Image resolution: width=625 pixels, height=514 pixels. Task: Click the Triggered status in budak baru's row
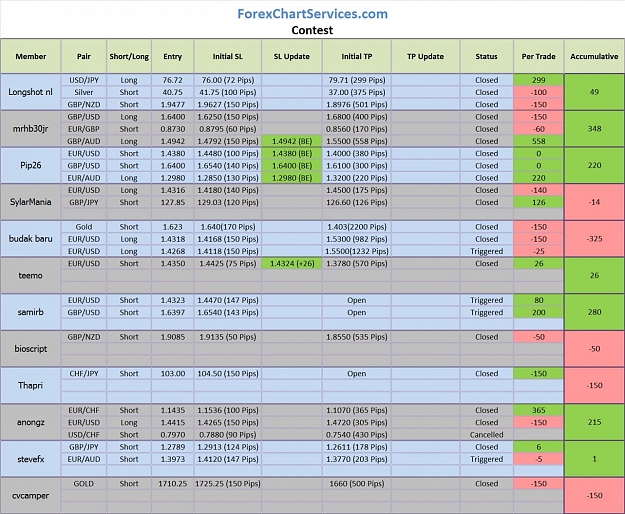[x=487, y=251]
